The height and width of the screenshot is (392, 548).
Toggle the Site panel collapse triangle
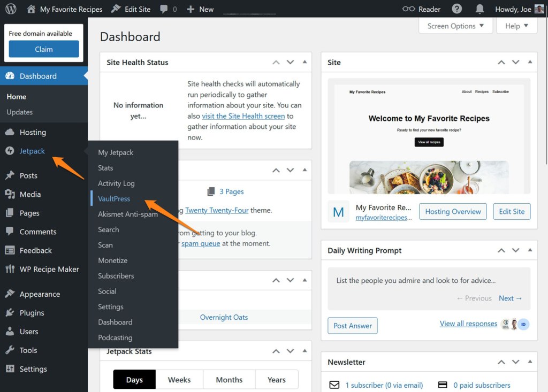(x=530, y=62)
